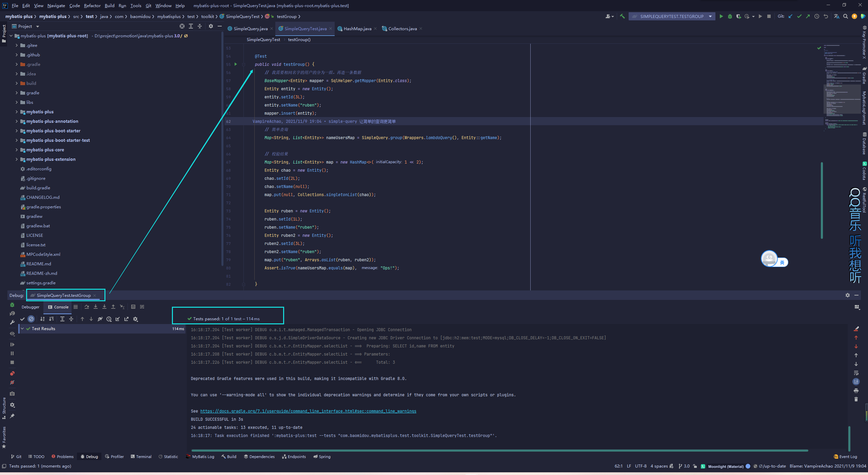Switch to the HashMap.java editor tab
The height and width of the screenshot is (475, 868).
357,28
